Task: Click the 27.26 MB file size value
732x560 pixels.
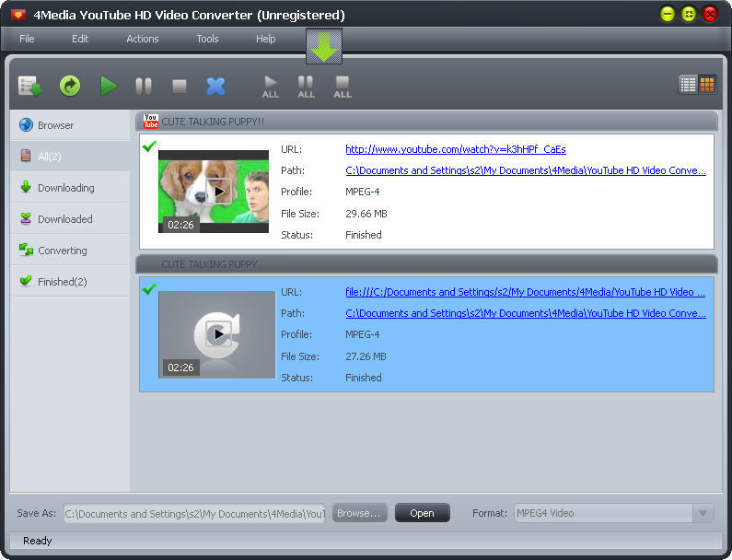Action: [x=366, y=356]
